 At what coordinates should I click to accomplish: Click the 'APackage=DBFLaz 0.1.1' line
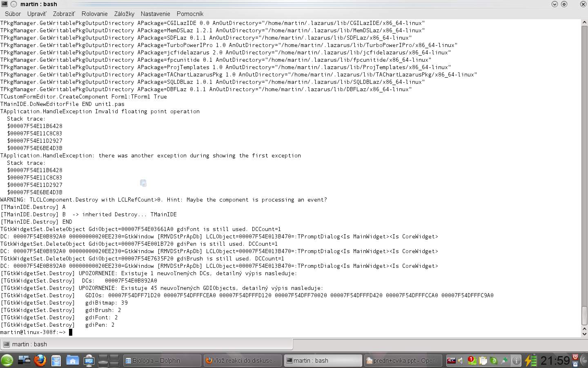[x=206, y=89]
